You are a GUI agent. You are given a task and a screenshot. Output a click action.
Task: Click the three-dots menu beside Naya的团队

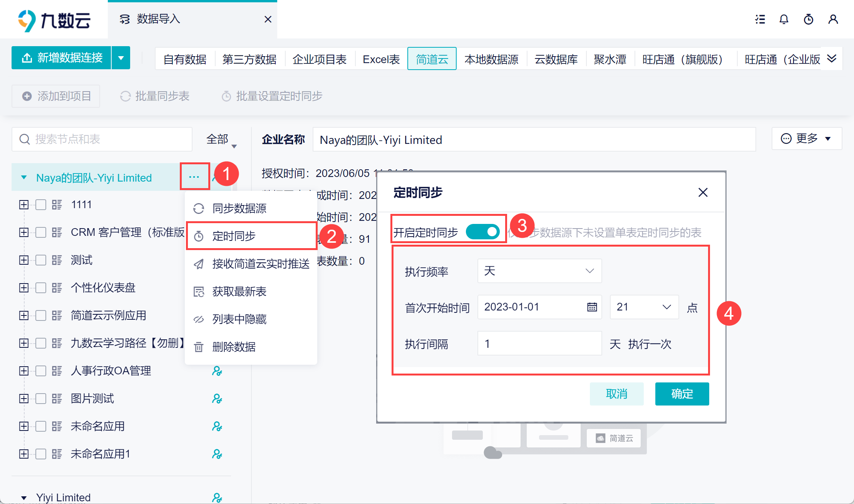tap(194, 177)
